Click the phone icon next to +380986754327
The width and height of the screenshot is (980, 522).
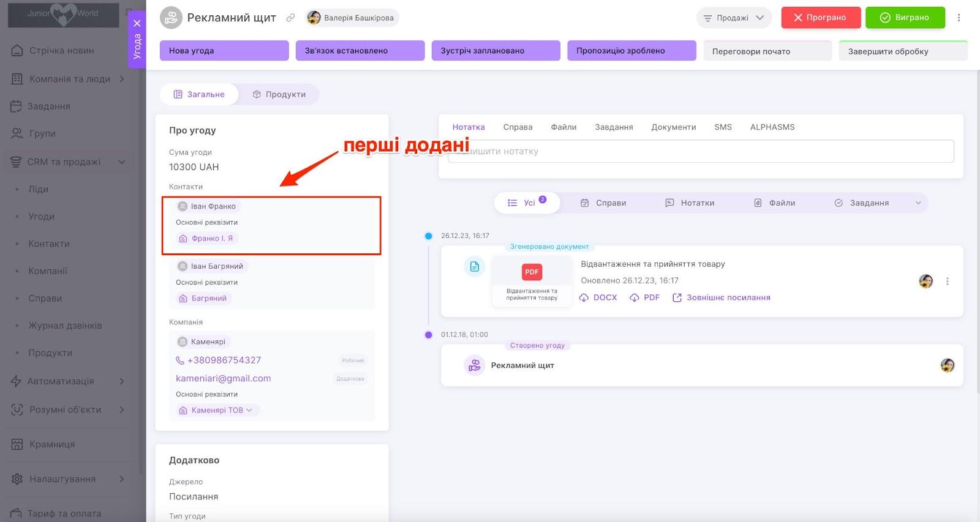[180, 360]
